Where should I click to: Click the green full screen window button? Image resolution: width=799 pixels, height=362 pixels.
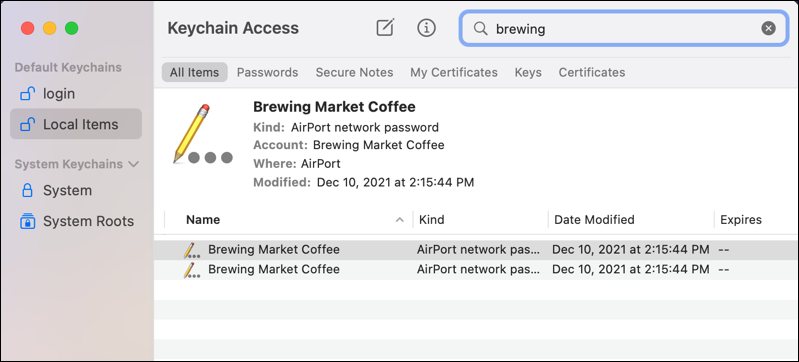(x=72, y=28)
